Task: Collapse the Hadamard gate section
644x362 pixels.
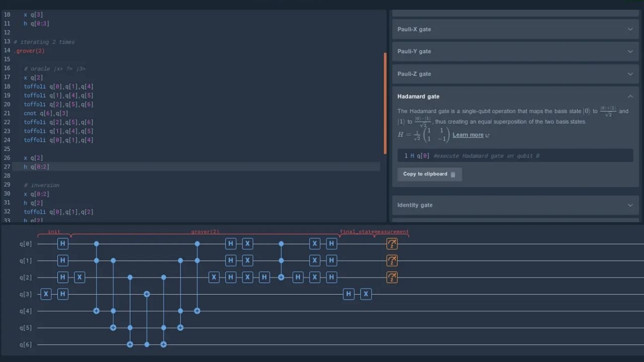Action: (x=630, y=96)
